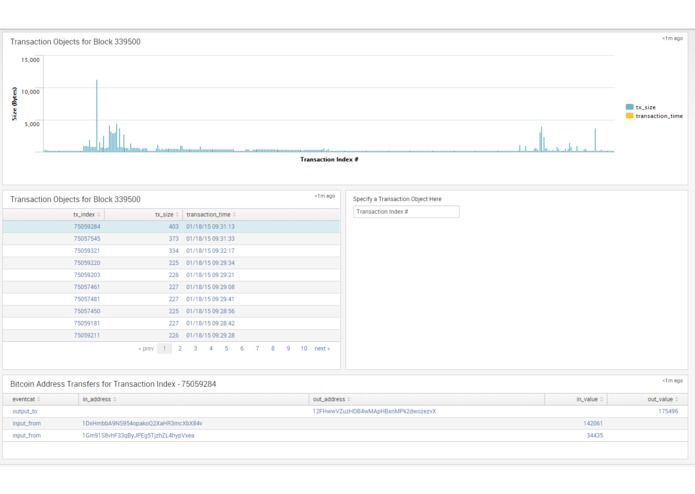Click the next page link
The width and height of the screenshot is (695, 494).
tap(322, 349)
